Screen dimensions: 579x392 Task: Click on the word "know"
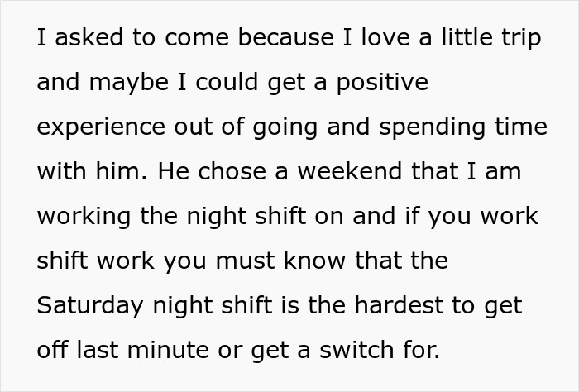click(x=315, y=261)
